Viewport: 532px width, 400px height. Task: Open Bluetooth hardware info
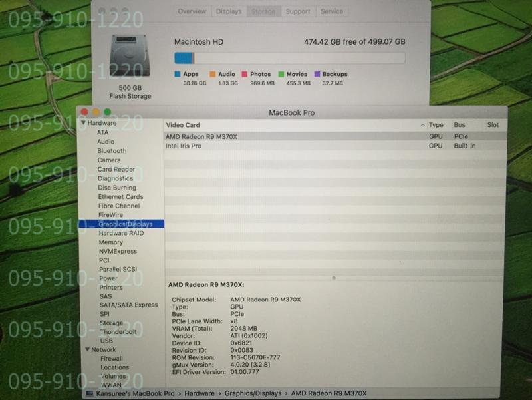pyautogui.click(x=112, y=151)
